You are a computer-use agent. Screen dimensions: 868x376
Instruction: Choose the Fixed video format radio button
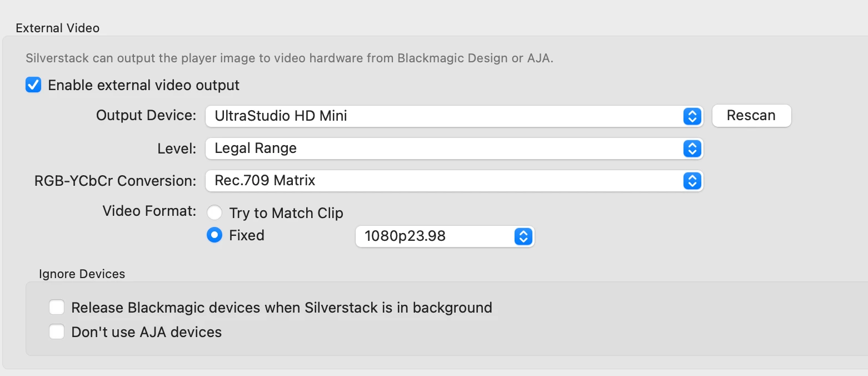coord(214,235)
